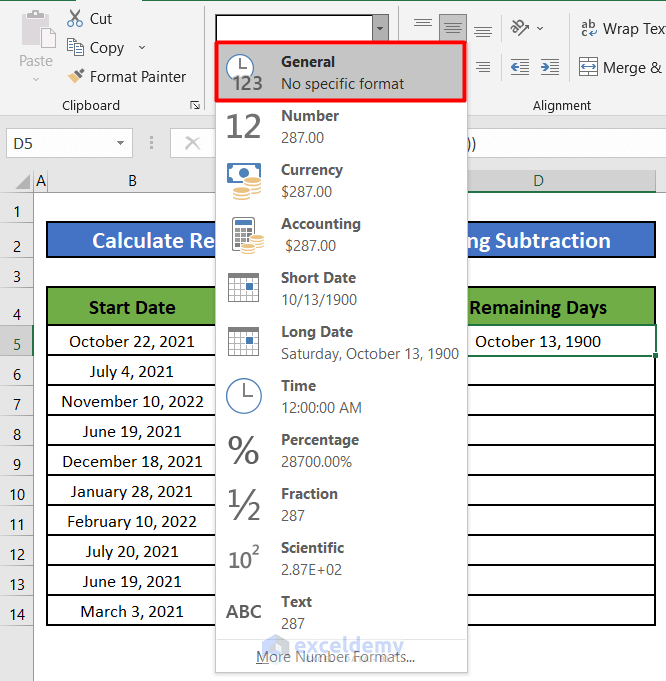
Task: Click cell with March 3, 2021
Action: pos(132,611)
